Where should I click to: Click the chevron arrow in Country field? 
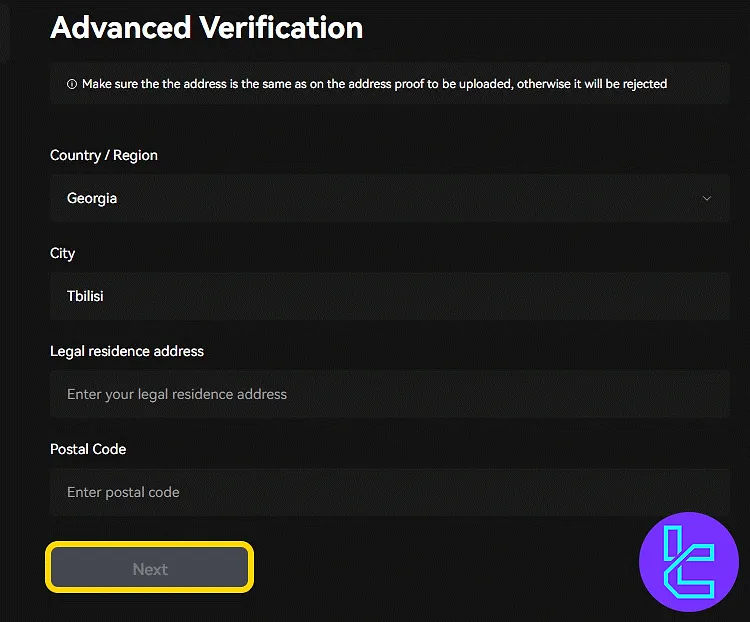[x=706, y=198]
